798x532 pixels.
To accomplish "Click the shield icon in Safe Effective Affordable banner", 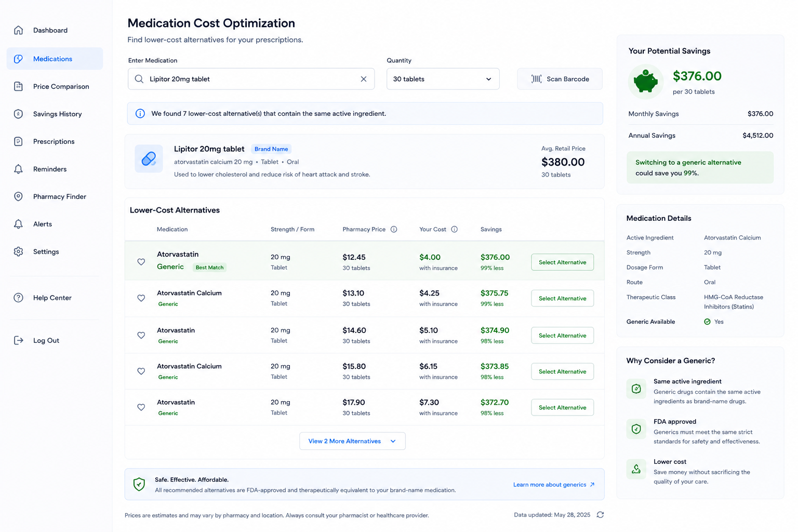I will tap(139, 484).
